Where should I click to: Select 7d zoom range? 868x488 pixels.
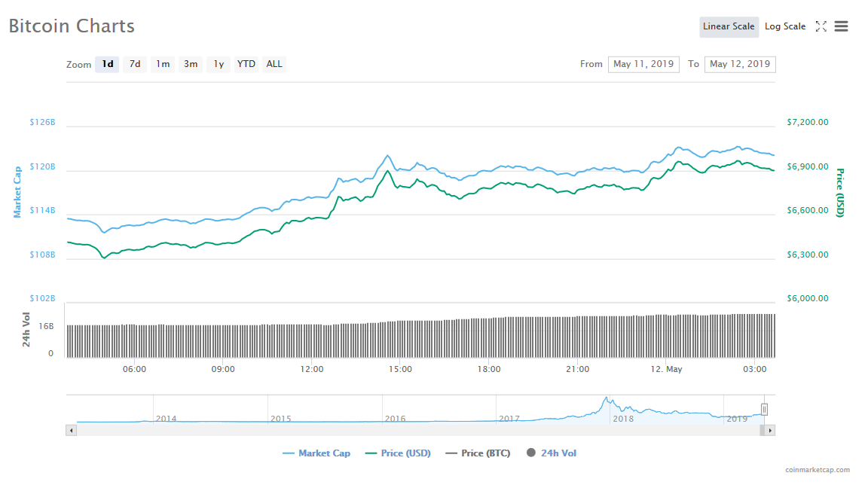tap(135, 64)
